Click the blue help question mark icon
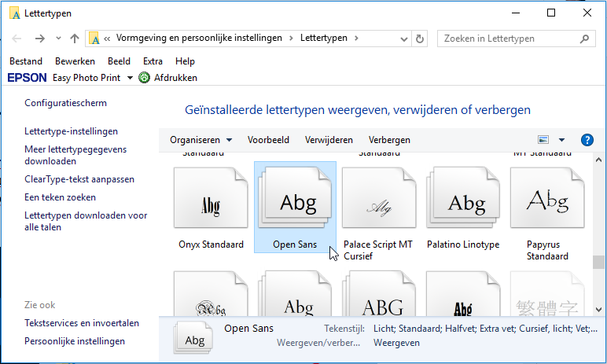Image resolution: width=607 pixels, height=364 pixels. click(x=587, y=140)
